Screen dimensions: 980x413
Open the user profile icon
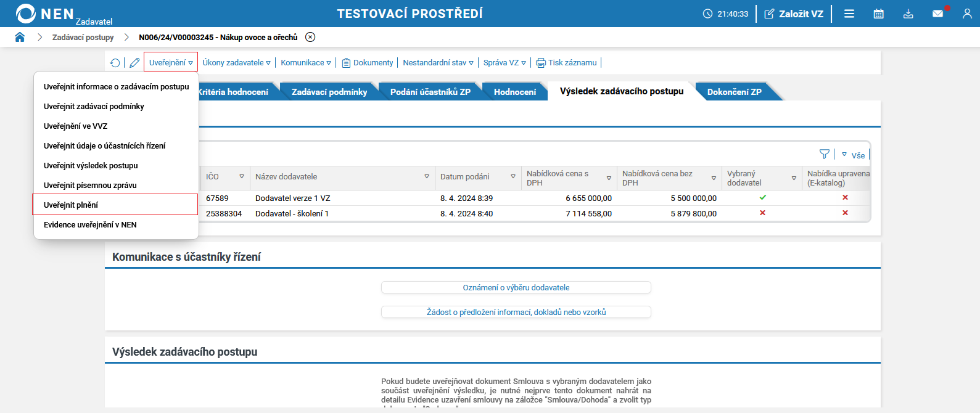coord(967,14)
